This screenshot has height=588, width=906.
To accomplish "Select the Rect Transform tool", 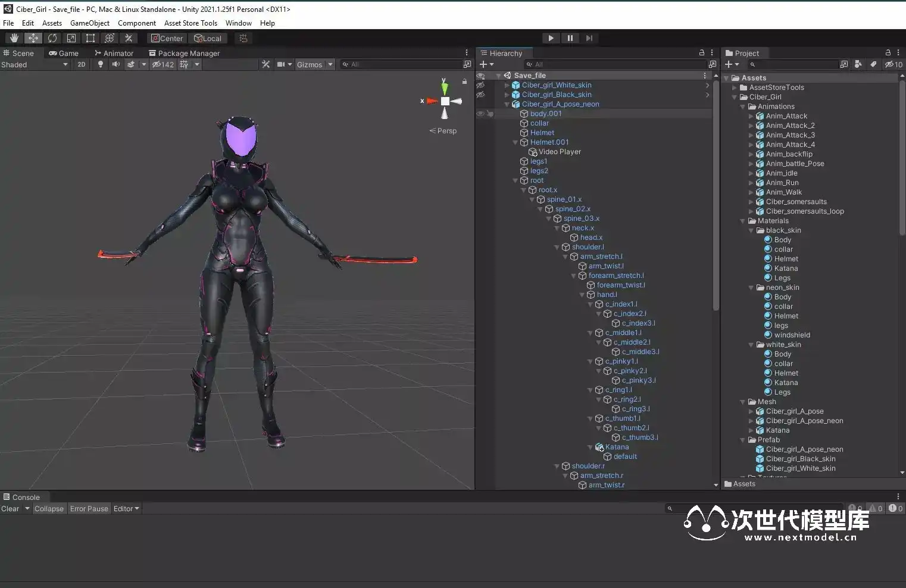I will pyautogui.click(x=90, y=38).
